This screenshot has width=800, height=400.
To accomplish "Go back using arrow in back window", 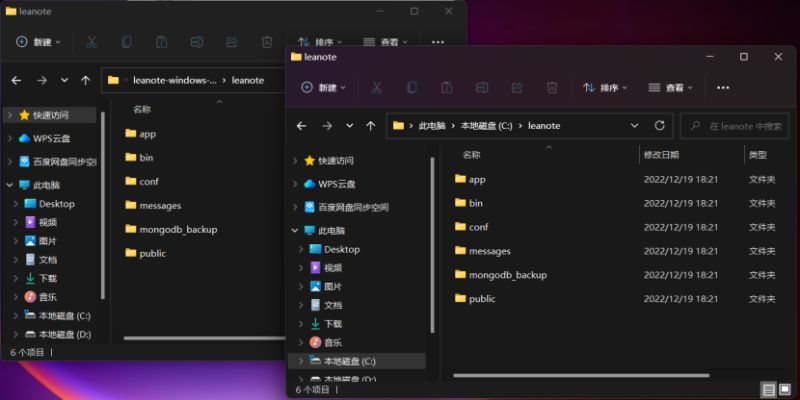I will point(16,80).
